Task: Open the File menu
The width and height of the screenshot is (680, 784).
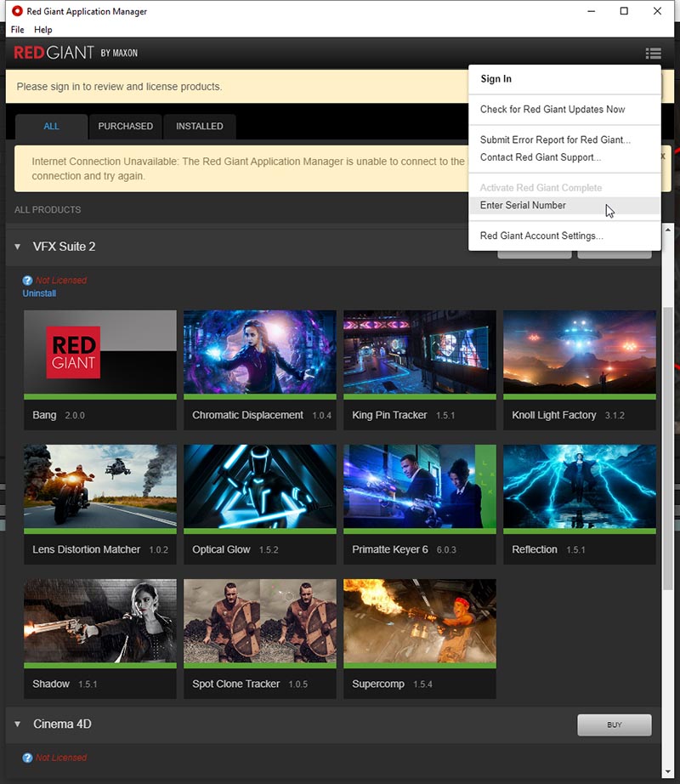Action: click(18, 30)
